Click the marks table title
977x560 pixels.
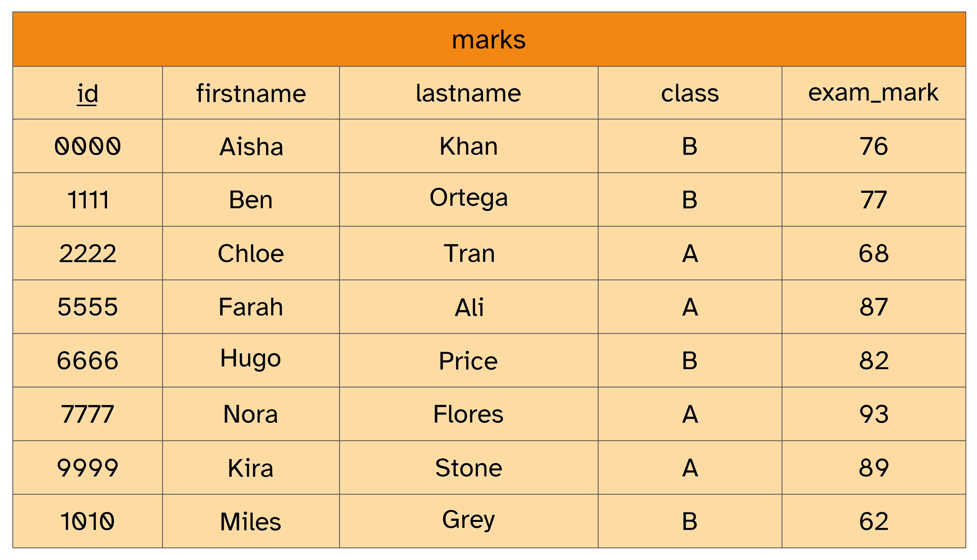coord(489,40)
